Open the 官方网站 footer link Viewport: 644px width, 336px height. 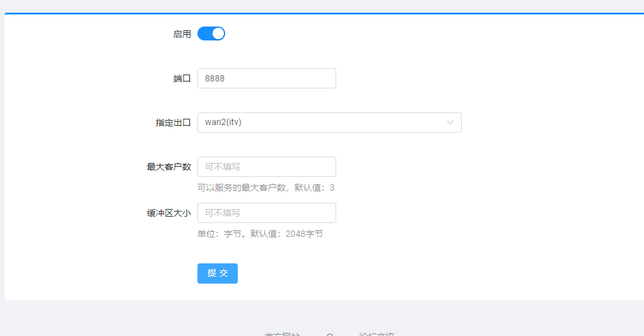pos(282,334)
